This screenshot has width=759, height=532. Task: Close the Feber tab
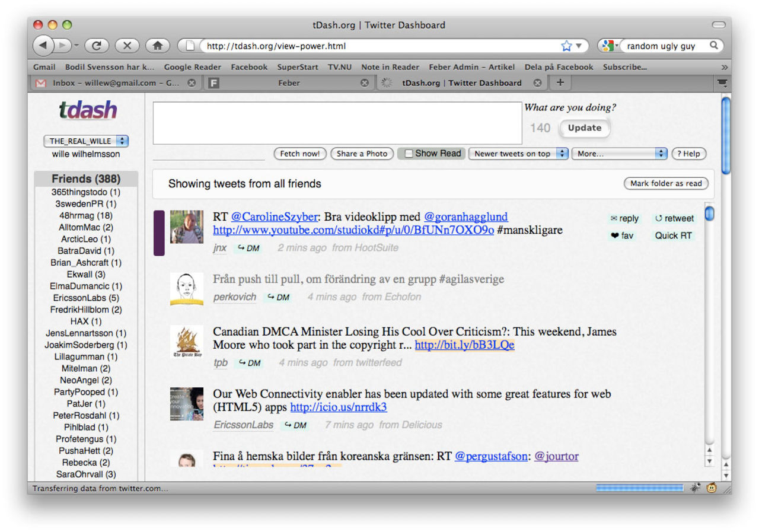(365, 83)
